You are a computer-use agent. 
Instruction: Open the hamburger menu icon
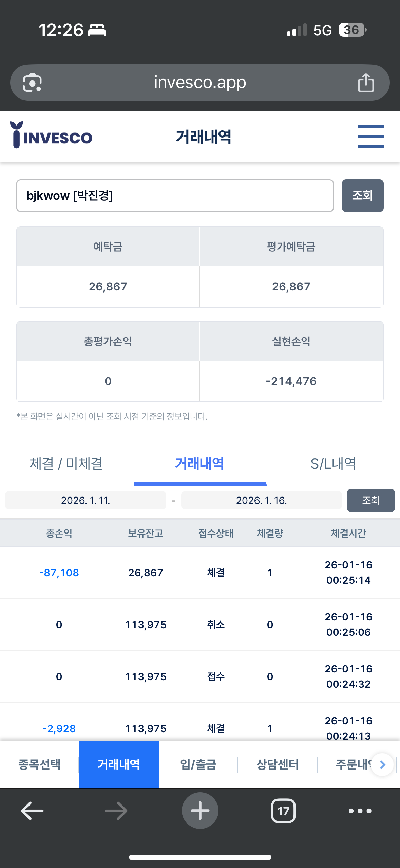pos(371,137)
